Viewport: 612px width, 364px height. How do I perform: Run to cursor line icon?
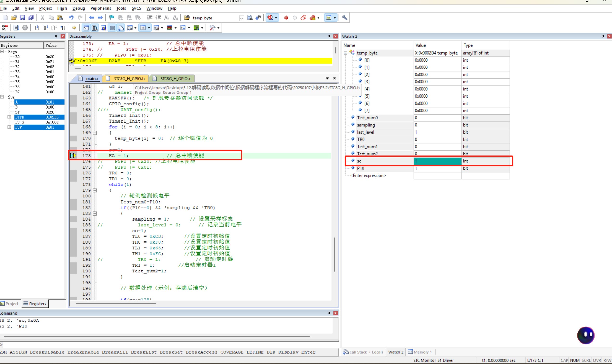point(63,28)
